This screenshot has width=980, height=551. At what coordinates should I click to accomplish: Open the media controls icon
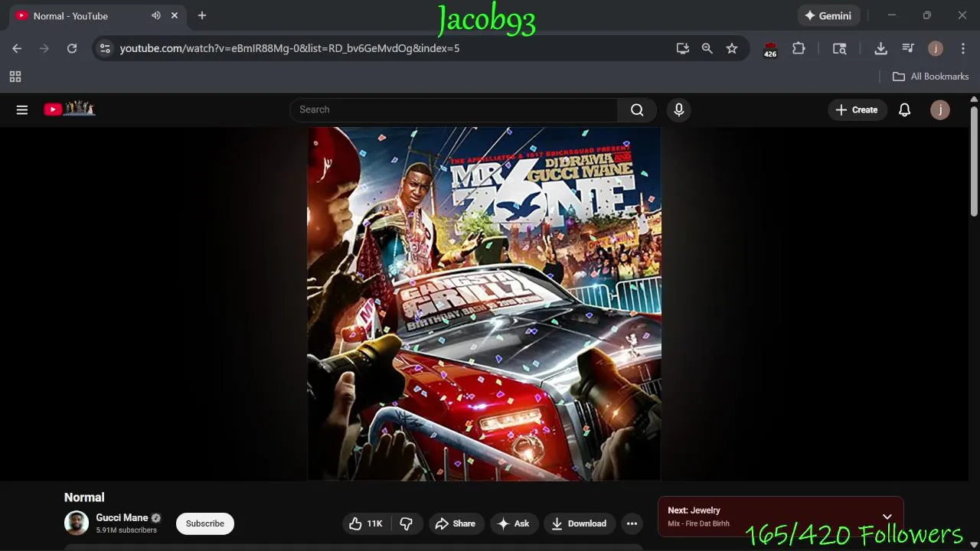pyautogui.click(x=908, y=48)
